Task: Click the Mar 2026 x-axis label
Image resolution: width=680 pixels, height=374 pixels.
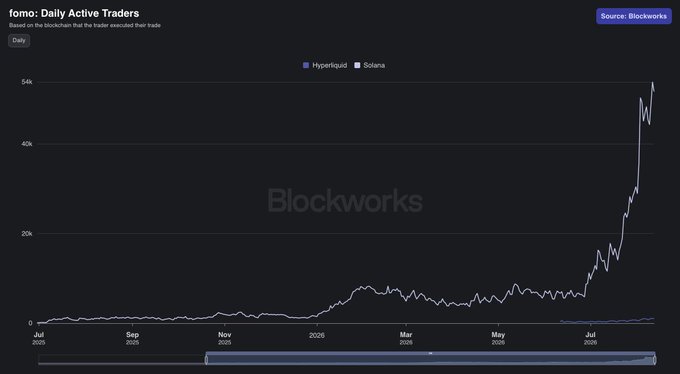Action: [x=406, y=338]
